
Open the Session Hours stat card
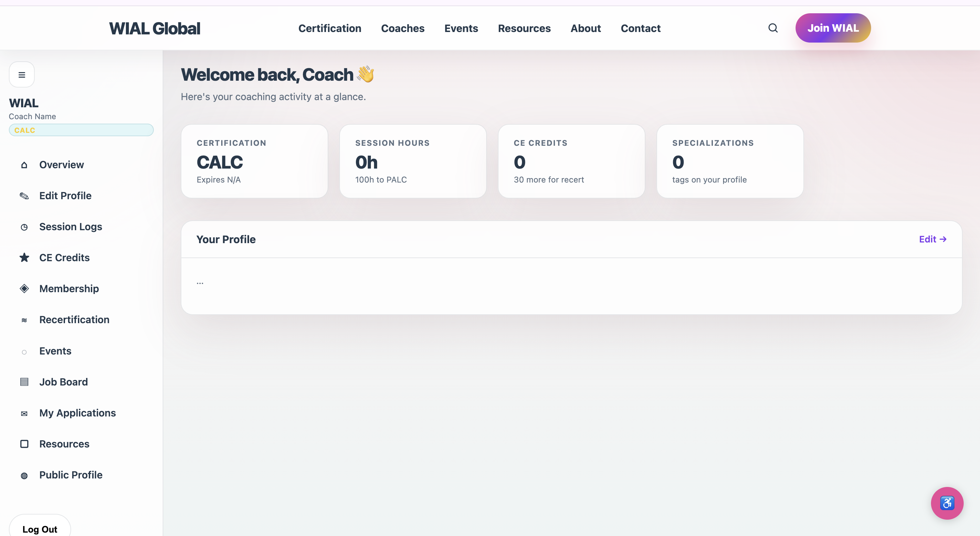(413, 161)
